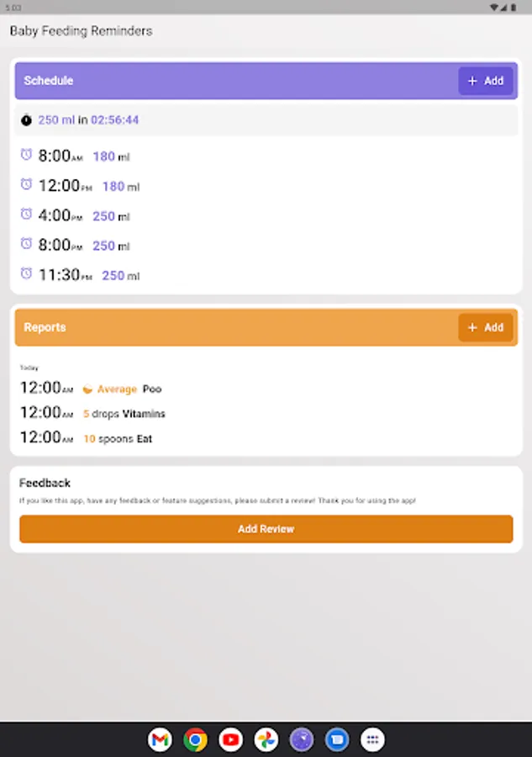Click the alarm icon beside 11:30 PM feeding
Screen dimensions: 532x757
(26, 273)
